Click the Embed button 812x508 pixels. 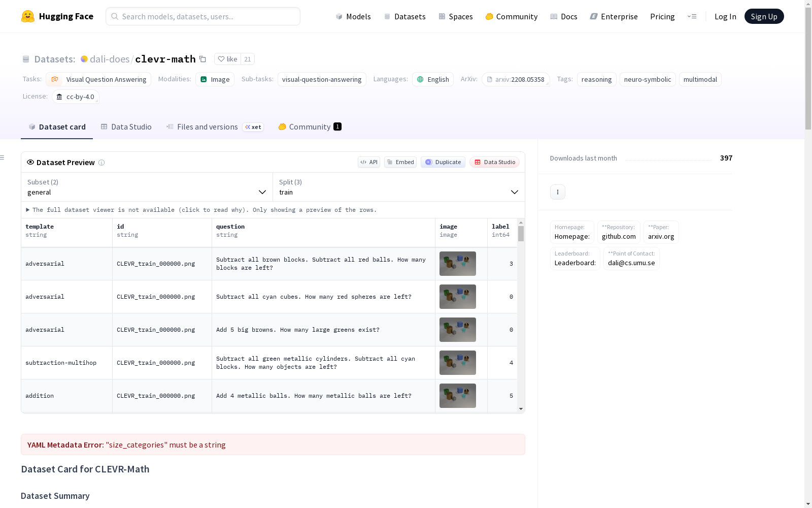(x=400, y=162)
